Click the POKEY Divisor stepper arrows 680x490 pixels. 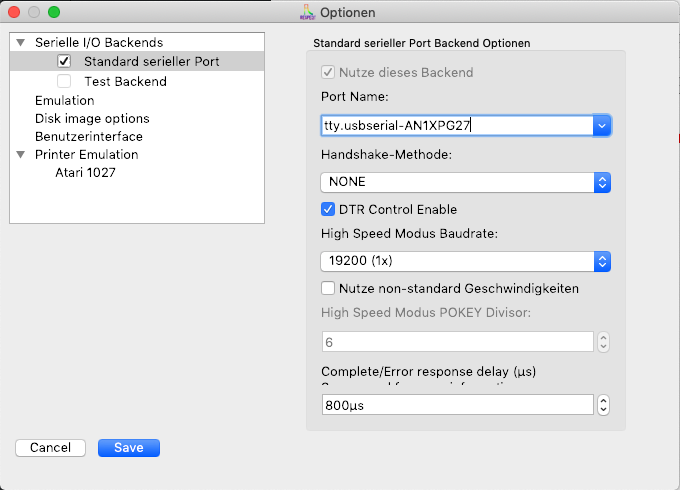click(x=603, y=342)
